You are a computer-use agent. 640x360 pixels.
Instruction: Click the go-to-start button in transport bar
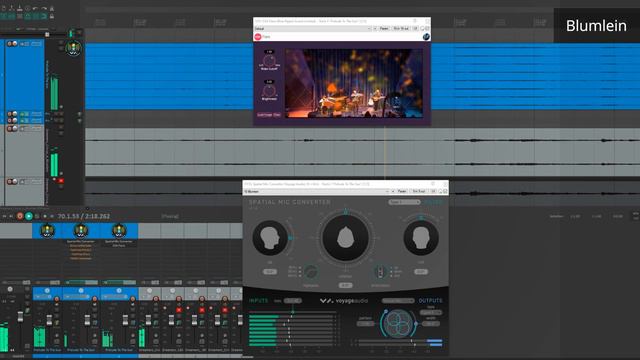coord(5,216)
